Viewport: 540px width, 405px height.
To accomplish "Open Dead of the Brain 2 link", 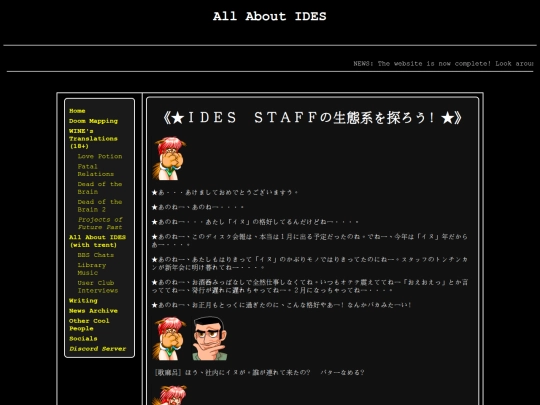I will point(100,206).
